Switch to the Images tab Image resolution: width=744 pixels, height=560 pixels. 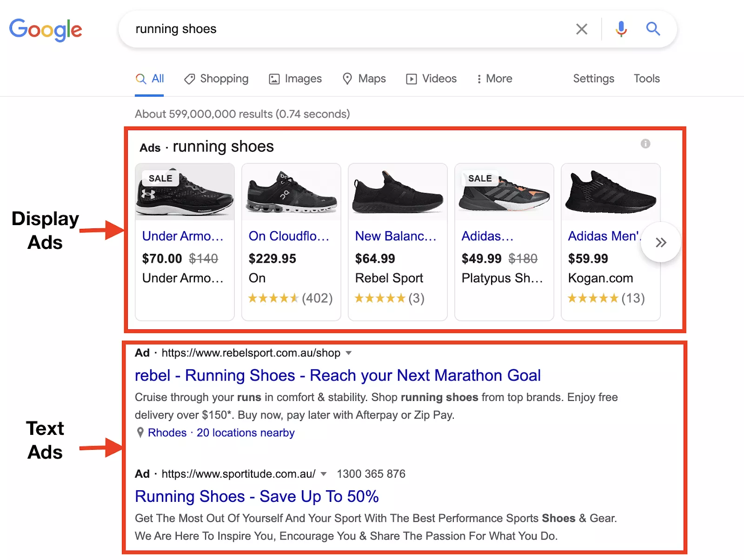tap(295, 79)
